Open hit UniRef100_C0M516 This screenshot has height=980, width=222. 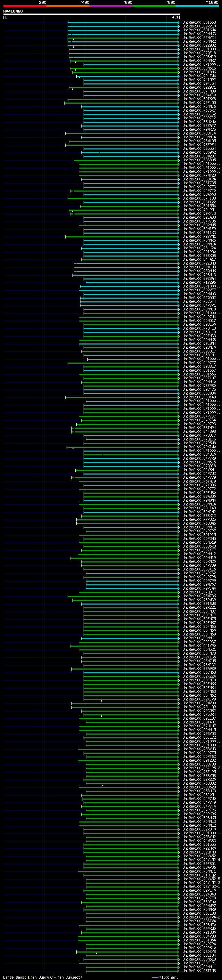tap(199, 68)
